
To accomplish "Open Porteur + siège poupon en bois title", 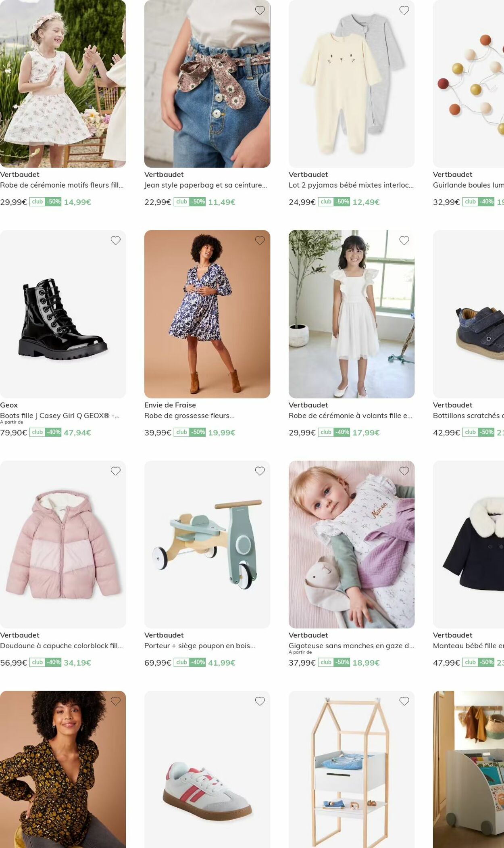I will point(200,646).
